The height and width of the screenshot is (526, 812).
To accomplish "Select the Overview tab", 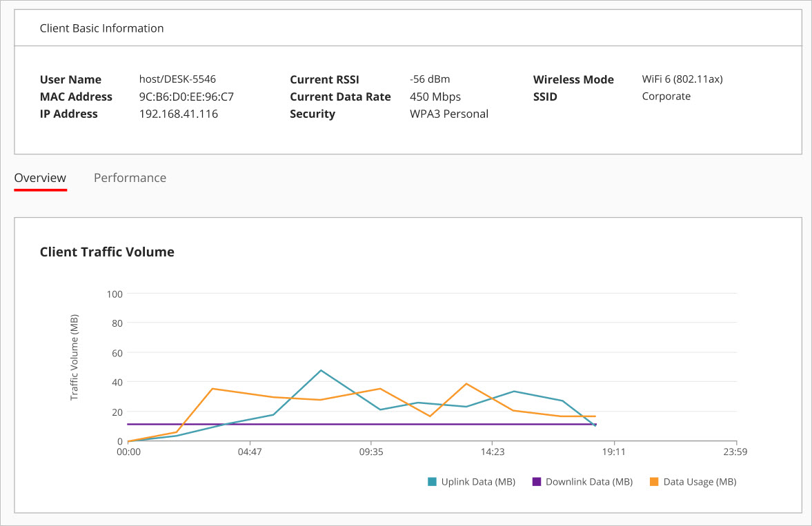I will pyautogui.click(x=39, y=177).
